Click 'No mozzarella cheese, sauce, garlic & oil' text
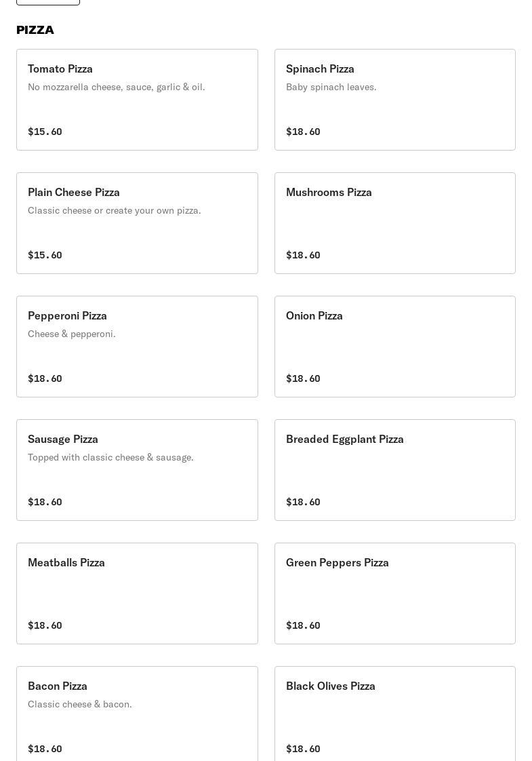The image size is (532, 761). coord(117,87)
